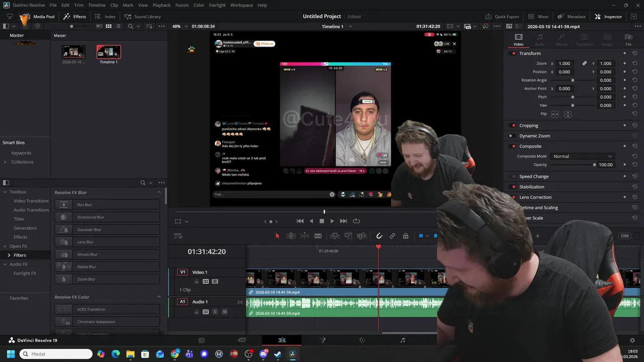The width and height of the screenshot is (644, 362).
Task: Open Timeline View Options icon
Action: tap(178, 236)
